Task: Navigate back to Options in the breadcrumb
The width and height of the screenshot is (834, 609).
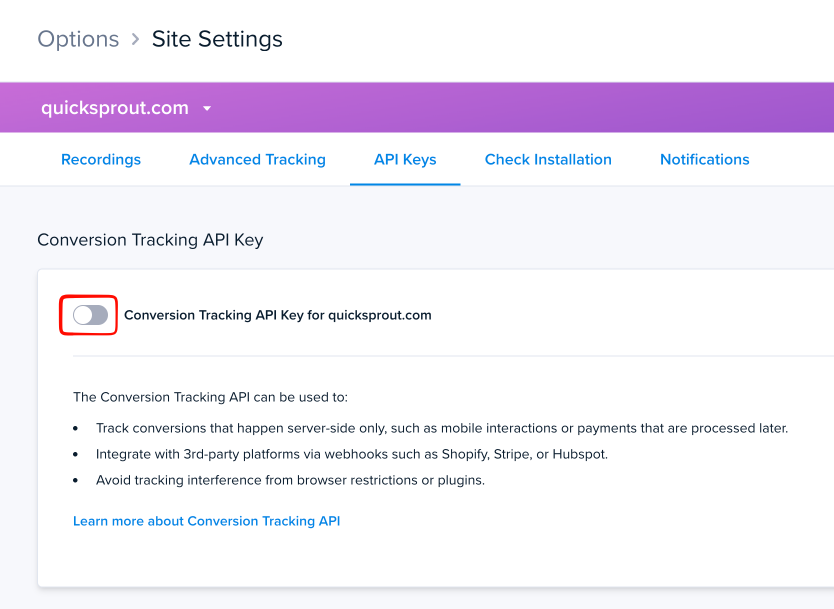Action: coord(78,39)
